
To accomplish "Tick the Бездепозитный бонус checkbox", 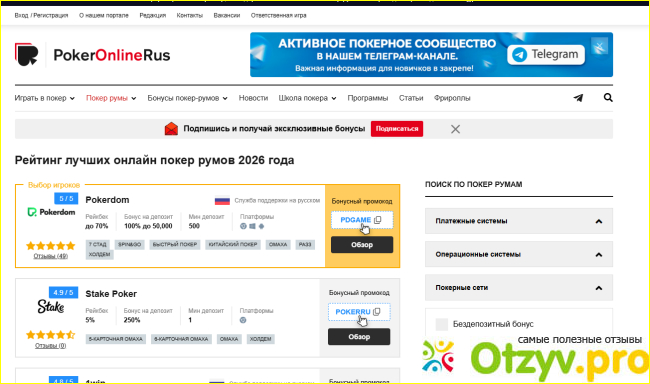I will [x=441, y=324].
